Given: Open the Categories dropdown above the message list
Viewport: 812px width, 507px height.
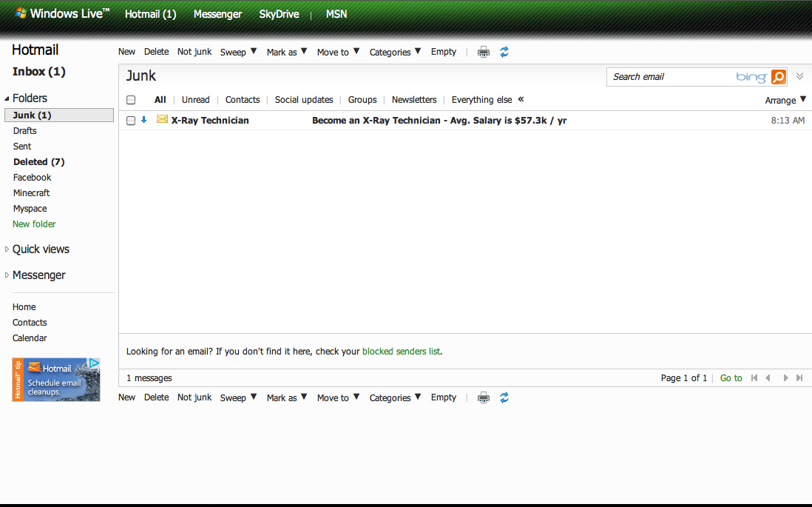Looking at the screenshot, I should [x=395, y=52].
